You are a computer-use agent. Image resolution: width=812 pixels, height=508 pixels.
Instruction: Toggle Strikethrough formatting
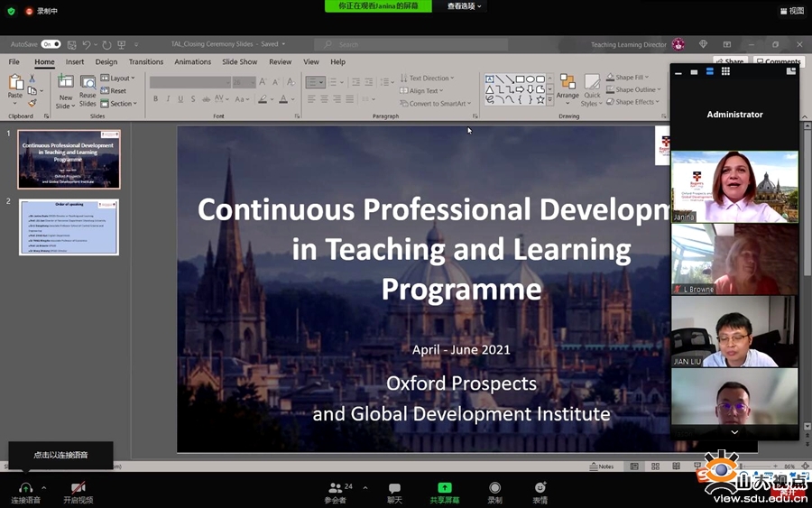tap(206, 98)
